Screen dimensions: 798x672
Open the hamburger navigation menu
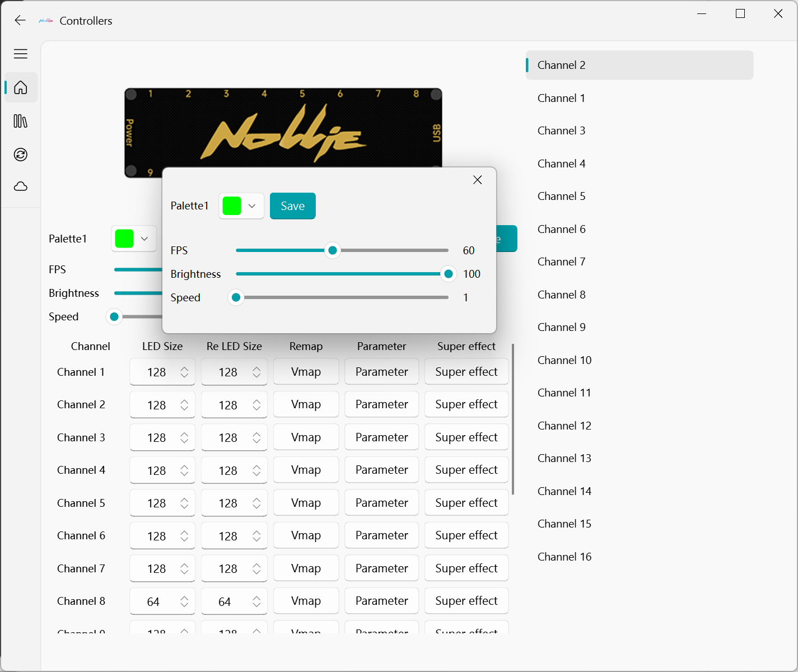coord(21,54)
